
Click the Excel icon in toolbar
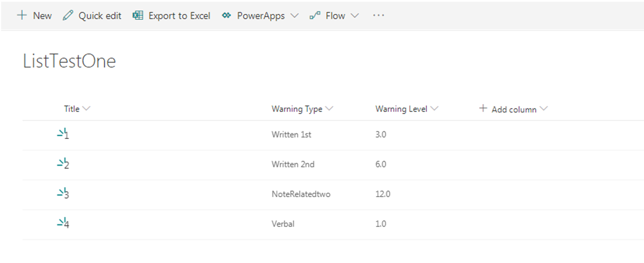click(137, 16)
